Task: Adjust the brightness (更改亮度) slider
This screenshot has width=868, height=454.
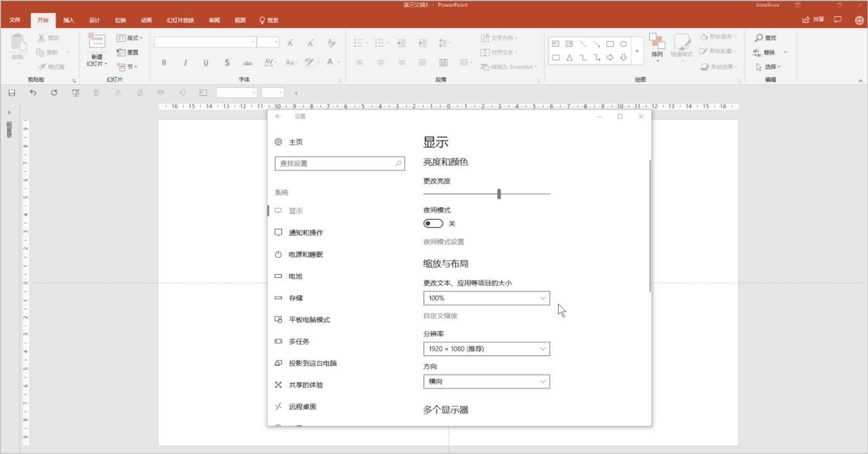Action: pos(487,194)
